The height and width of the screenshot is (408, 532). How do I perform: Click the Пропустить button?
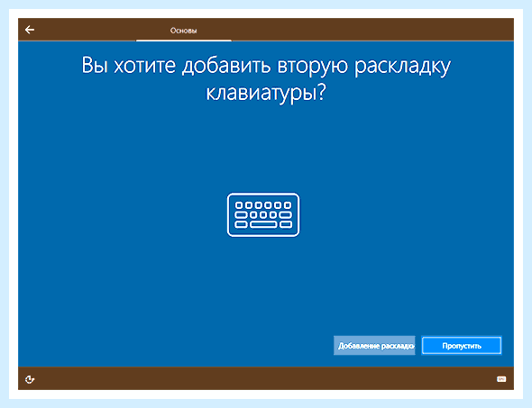(462, 346)
